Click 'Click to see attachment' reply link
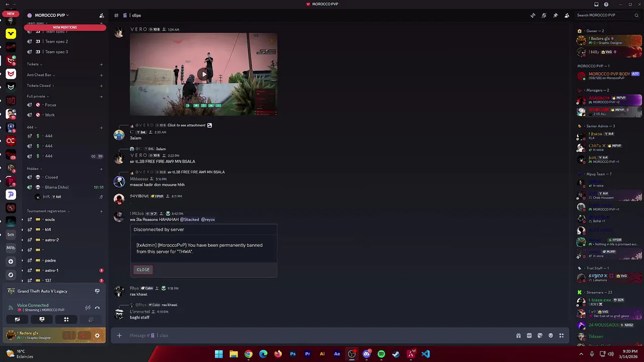The height and width of the screenshot is (362, 644). pyautogui.click(x=186, y=125)
